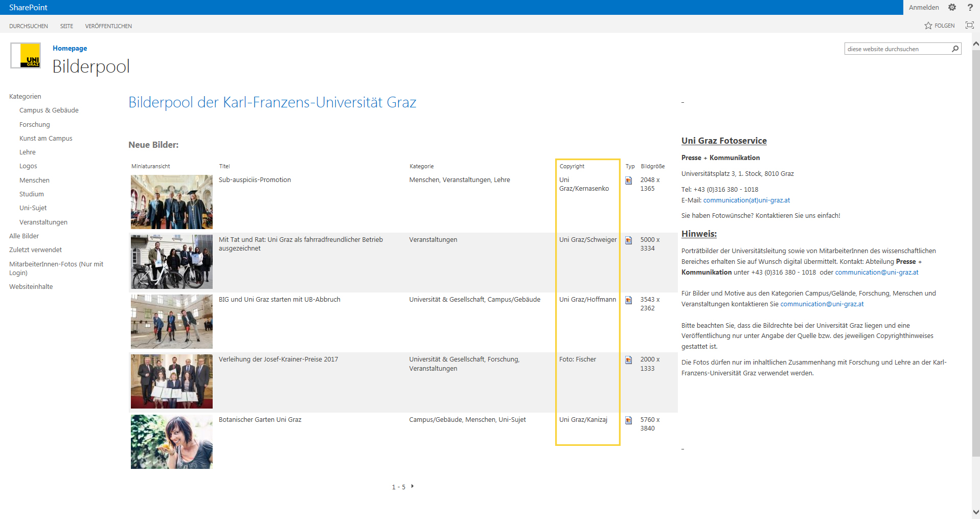Screen dimensions: 980x519
Task: Click 'Uni Graz/Kanizaj' copyright cell
Action: 583,420
